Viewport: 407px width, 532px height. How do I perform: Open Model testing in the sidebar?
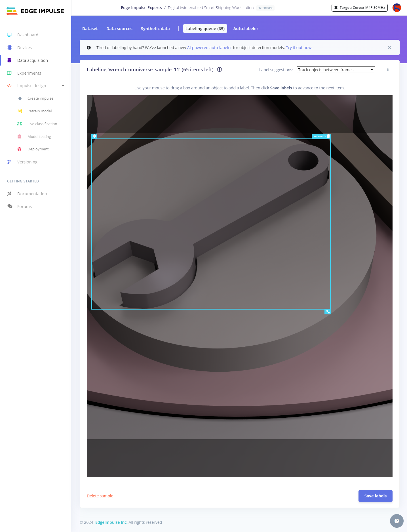point(39,136)
